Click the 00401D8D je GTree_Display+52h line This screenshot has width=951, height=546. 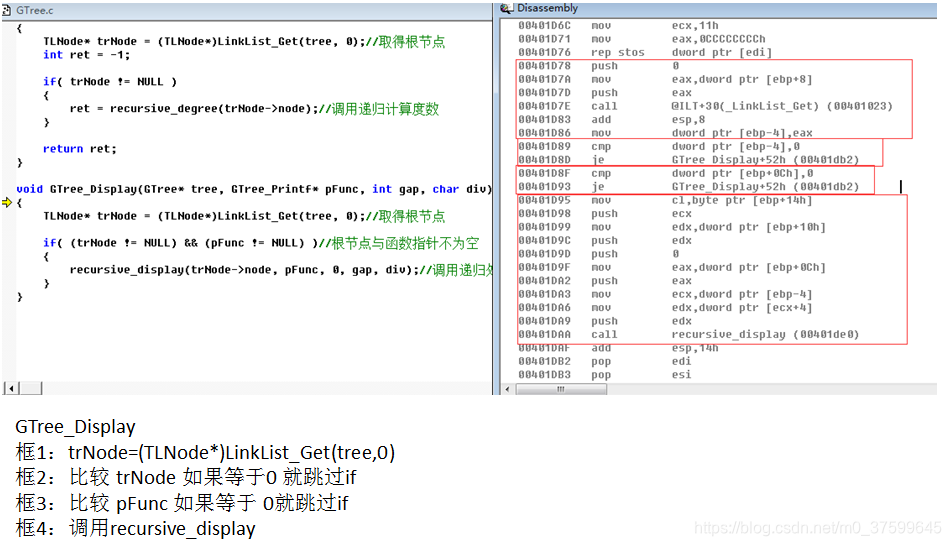pos(688,160)
